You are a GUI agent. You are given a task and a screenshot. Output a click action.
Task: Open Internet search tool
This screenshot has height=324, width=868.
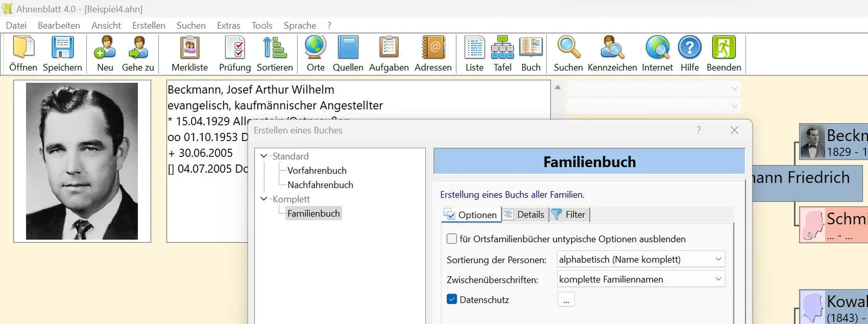pos(657,54)
